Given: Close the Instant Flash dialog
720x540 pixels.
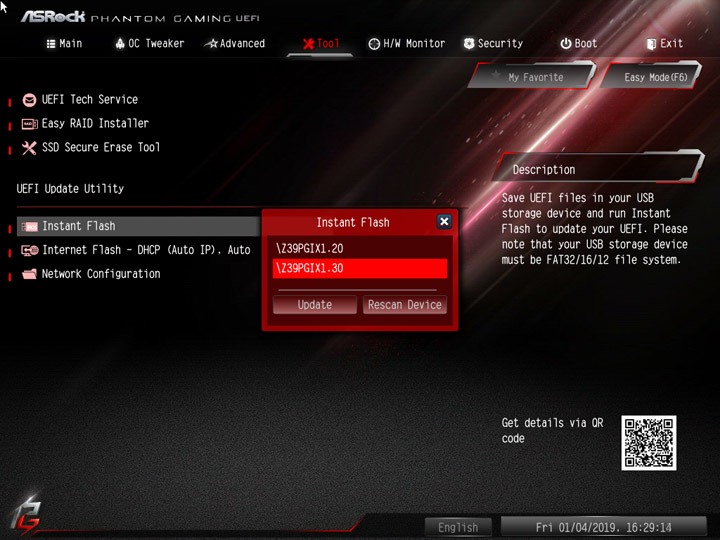Looking at the screenshot, I should tap(444, 222).
